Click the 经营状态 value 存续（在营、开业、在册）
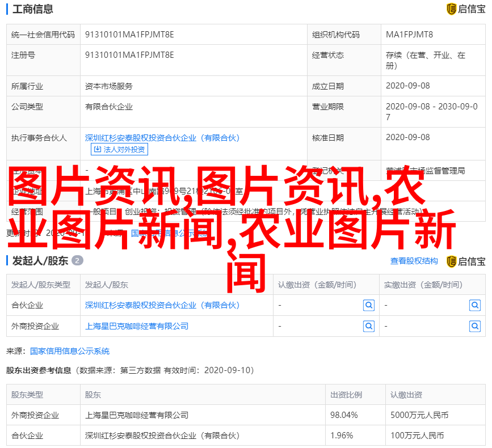This screenshot has width=492, height=448. (x=426, y=60)
